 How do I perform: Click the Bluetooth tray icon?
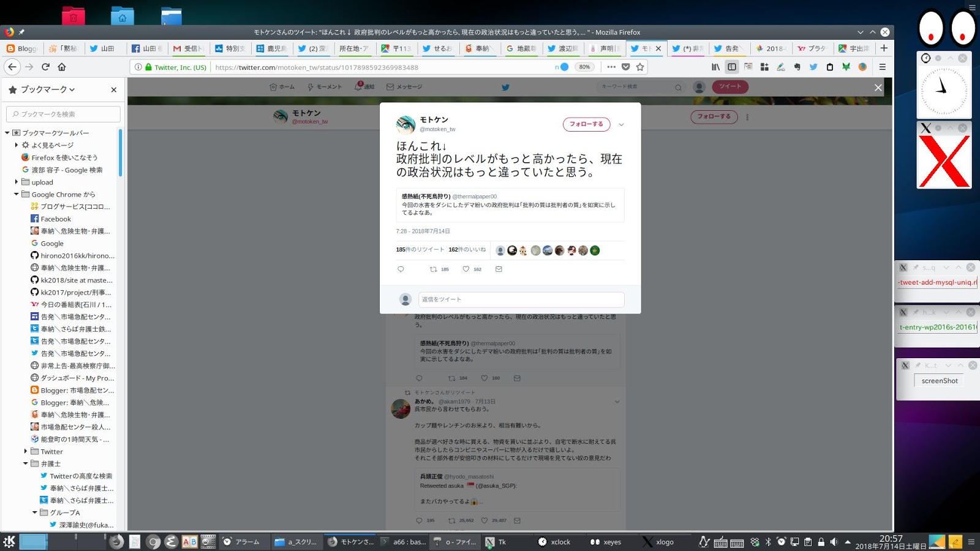point(768,542)
